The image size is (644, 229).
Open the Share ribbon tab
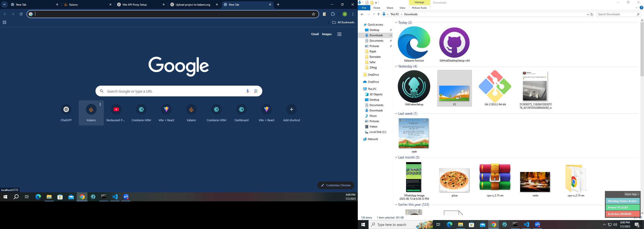coord(390,8)
